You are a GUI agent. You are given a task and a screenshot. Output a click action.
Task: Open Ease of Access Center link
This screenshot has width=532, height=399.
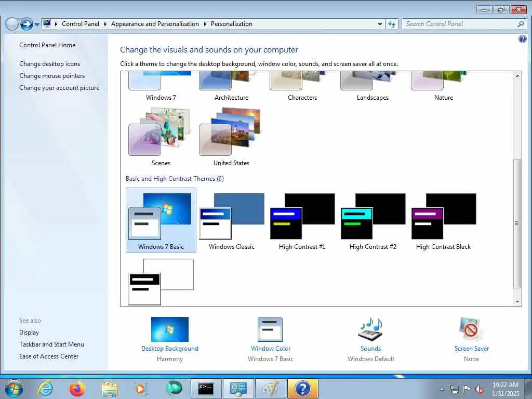(49, 356)
